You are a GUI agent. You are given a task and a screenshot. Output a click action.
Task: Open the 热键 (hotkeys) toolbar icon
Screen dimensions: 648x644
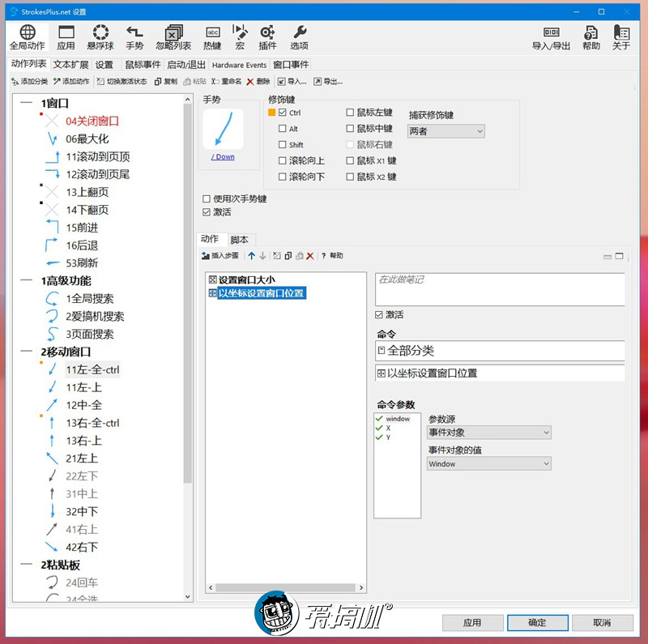coord(212,35)
